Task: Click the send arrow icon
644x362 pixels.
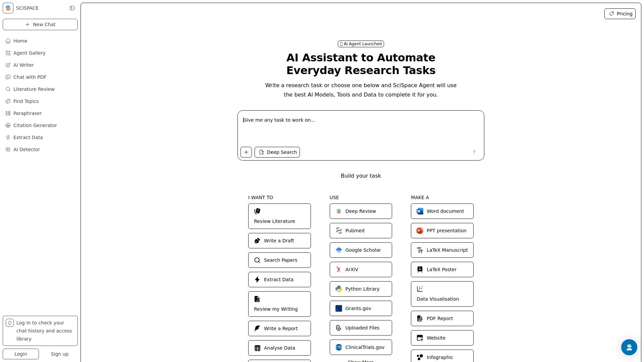Action: [x=474, y=152]
